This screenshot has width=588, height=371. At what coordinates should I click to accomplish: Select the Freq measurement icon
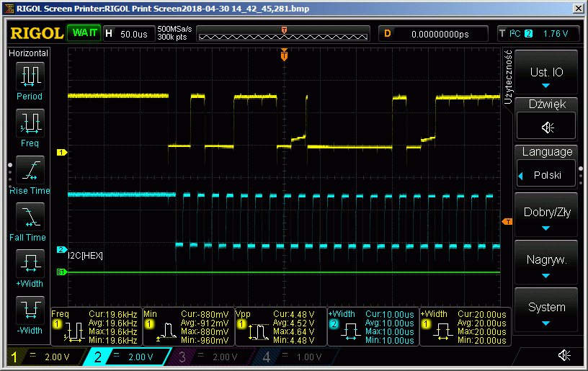coord(30,123)
